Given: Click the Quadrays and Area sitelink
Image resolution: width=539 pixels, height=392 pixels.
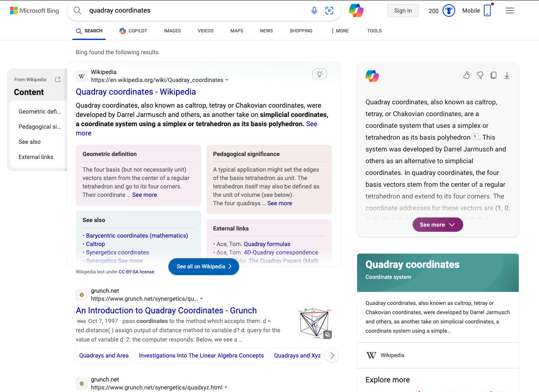Looking at the screenshot, I should point(104,355).
